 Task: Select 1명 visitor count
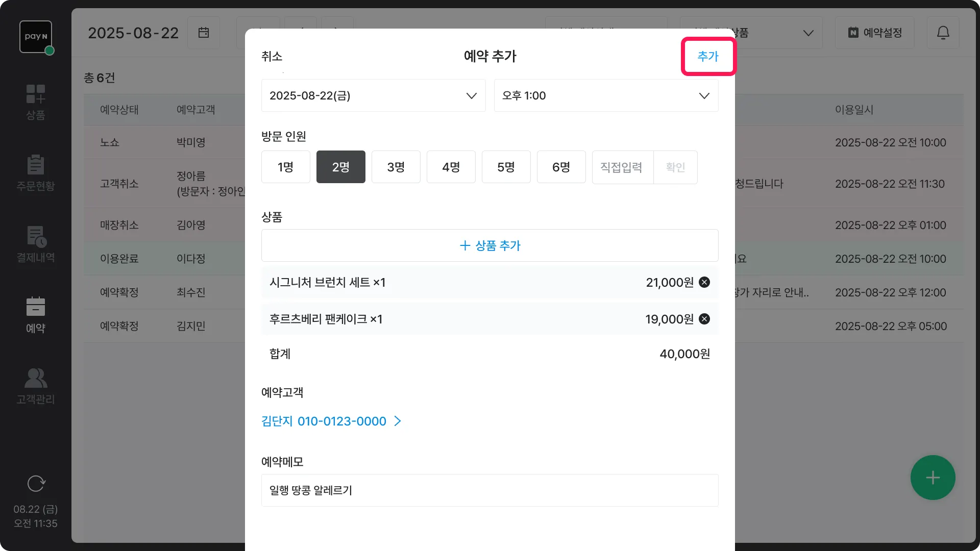click(285, 167)
